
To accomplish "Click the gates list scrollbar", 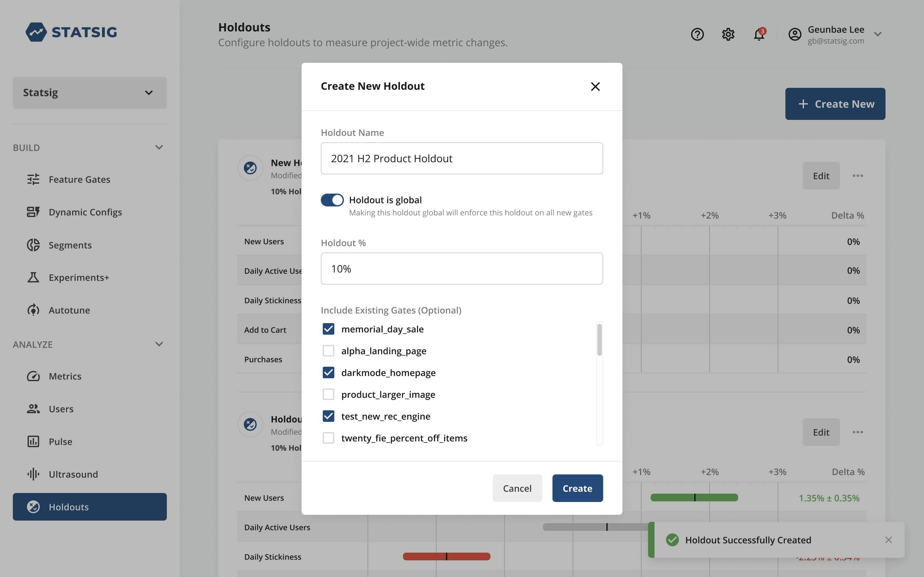I will 599,340.
